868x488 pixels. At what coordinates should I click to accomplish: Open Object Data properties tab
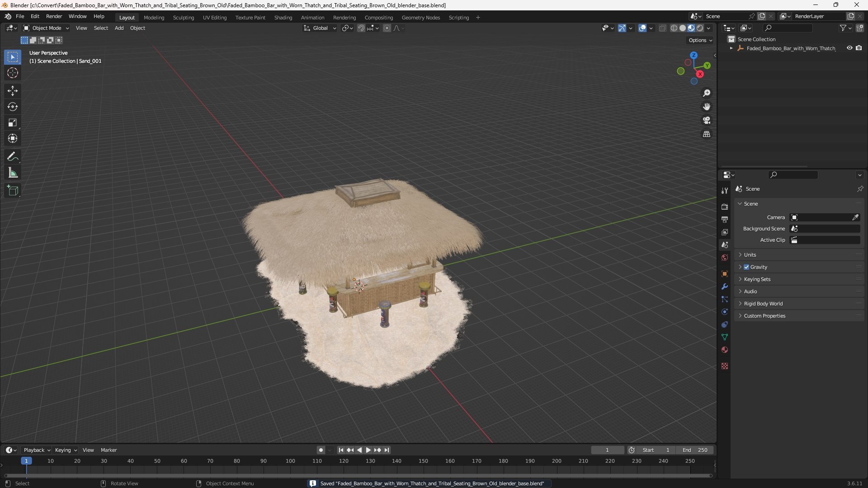tap(725, 337)
